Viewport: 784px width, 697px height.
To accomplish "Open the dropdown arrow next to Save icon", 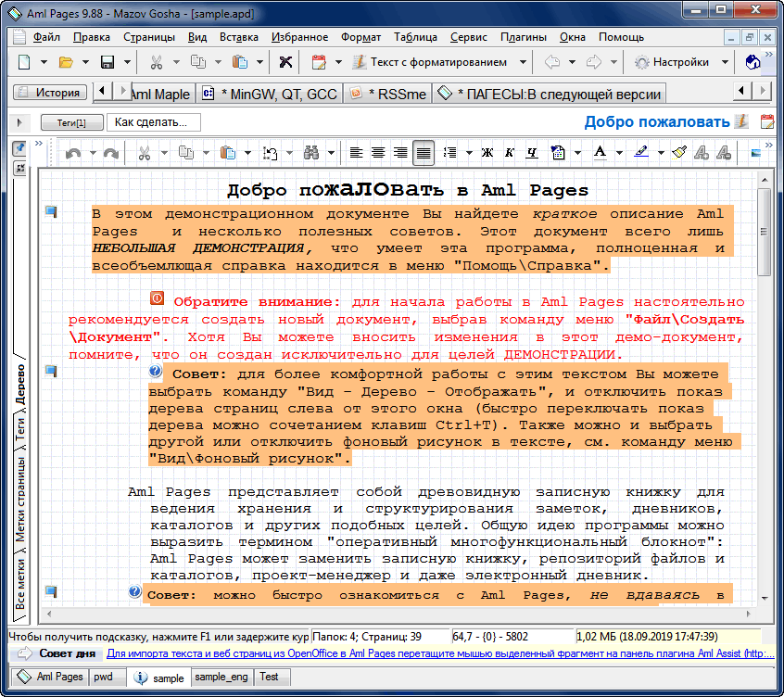I will pos(128,62).
